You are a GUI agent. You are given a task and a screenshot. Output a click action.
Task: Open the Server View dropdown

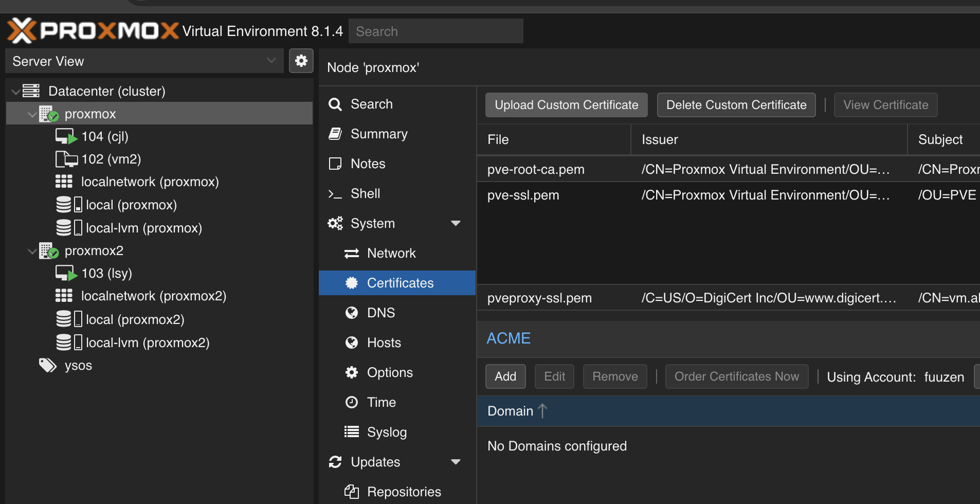144,61
